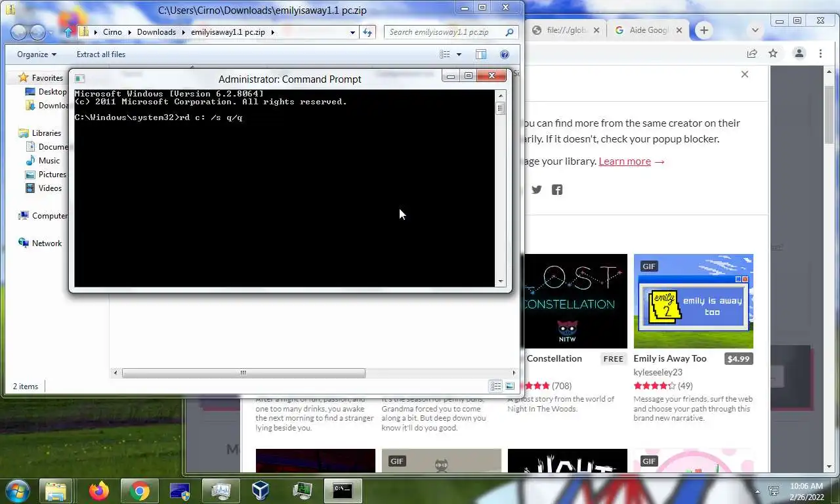
Task: Change view using the Explorer view icon
Action: (445, 54)
